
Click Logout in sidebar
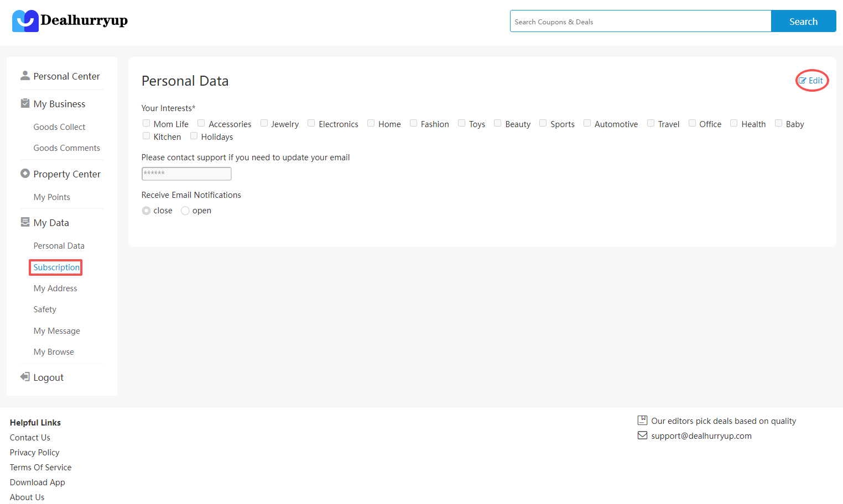click(x=48, y=377)
